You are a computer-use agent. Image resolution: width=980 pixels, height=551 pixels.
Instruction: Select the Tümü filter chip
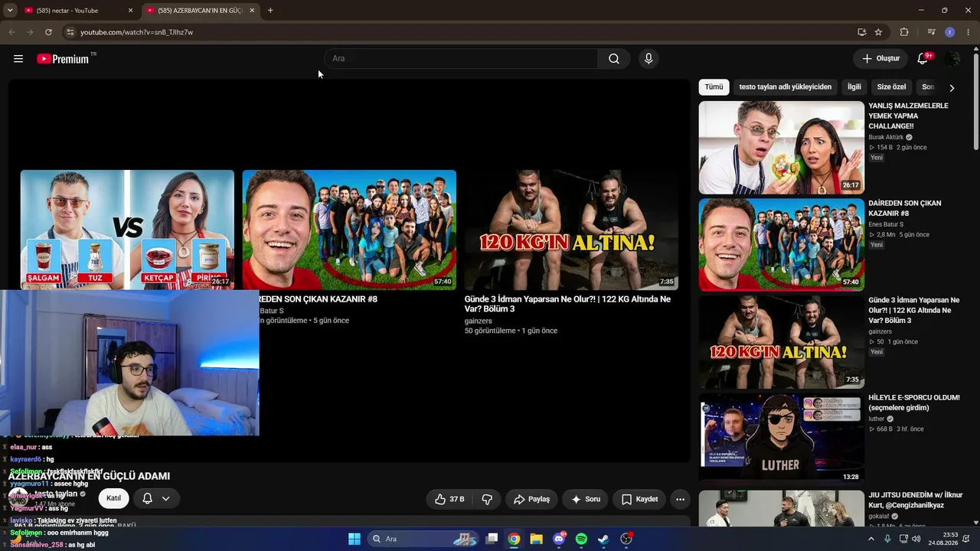pos(714,87)
